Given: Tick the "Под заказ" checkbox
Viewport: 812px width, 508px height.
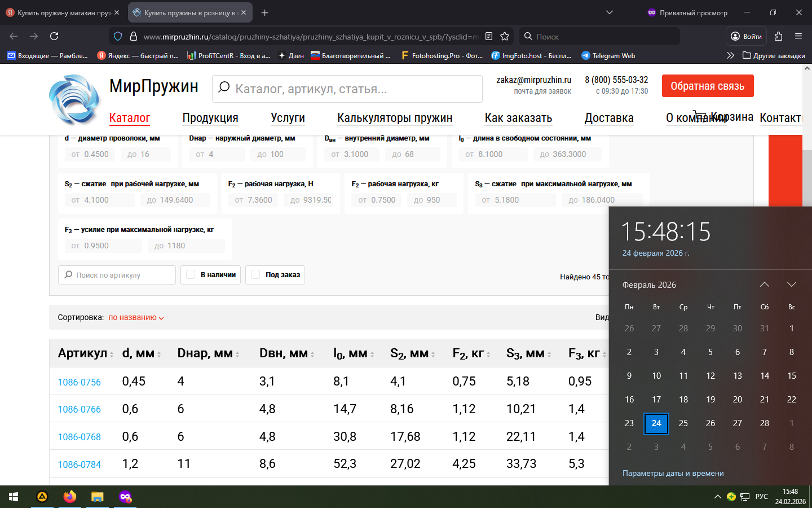Looking at the screenshot, I should (x=256, y=275).
